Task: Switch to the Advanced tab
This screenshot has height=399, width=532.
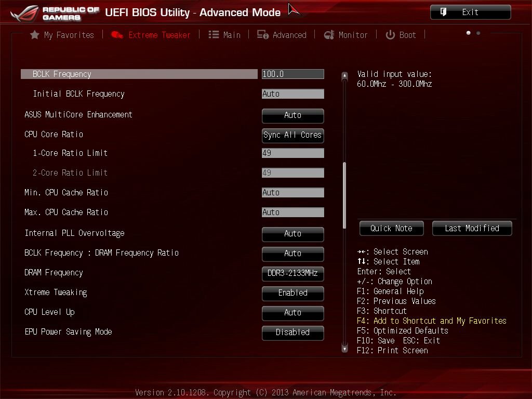Action: (x=282, y=35)
